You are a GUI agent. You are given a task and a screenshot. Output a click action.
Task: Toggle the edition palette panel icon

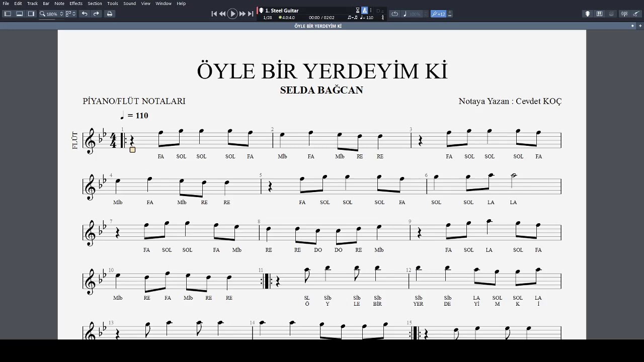pyautogui.click(x=8, y=14)
